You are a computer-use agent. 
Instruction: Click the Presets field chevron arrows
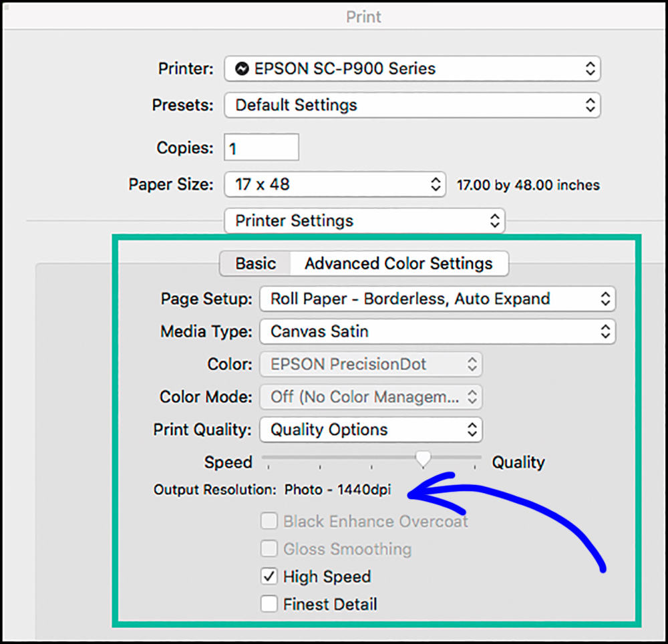[x=589, y=105]
